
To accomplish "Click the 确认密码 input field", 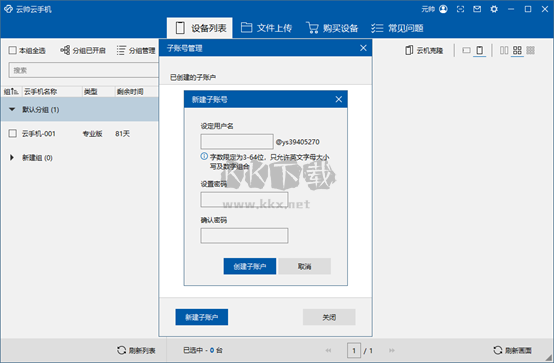I will pos(244,236).
